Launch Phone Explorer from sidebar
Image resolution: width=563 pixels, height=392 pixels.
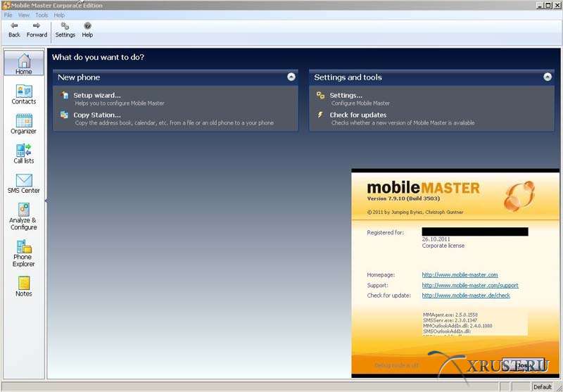click(x=24, y=253)
